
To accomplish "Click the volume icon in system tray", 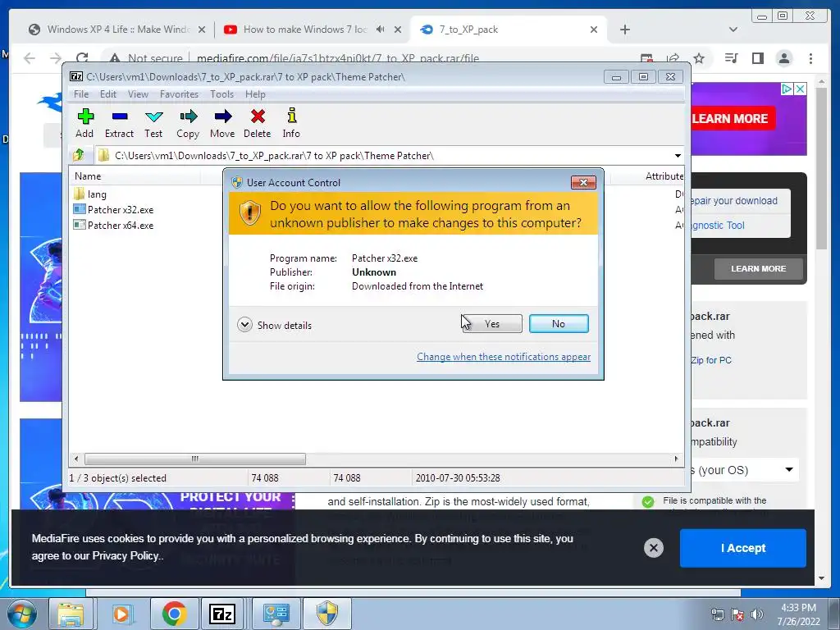I will click(x=757, y=614).
